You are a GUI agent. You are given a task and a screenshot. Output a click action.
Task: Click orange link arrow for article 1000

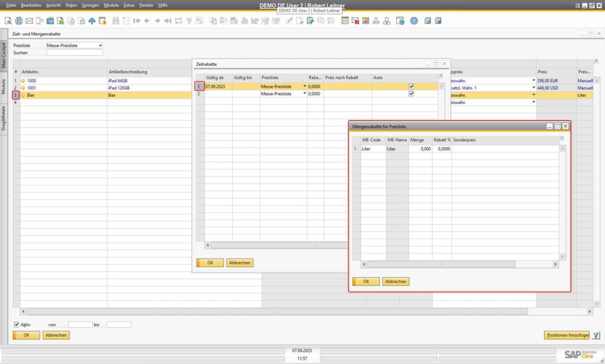pos(23,81)
